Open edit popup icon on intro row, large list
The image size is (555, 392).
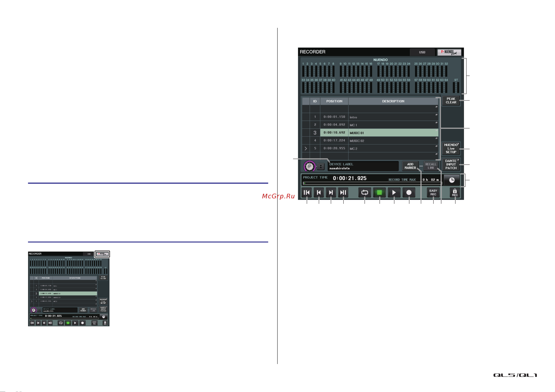click(436, 115)
